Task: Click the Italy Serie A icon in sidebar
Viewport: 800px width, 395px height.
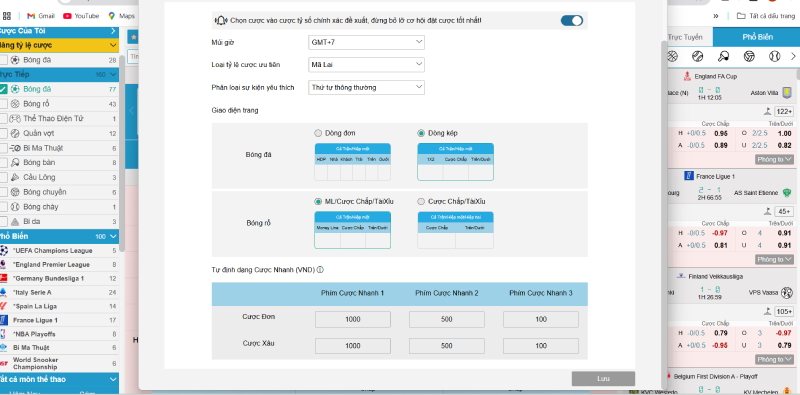Action: pos(4,292)
